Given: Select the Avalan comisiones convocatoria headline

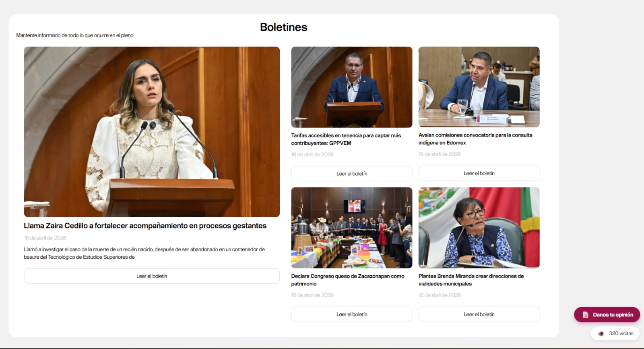Looking at the screenshot, I should tap(475, 139).
